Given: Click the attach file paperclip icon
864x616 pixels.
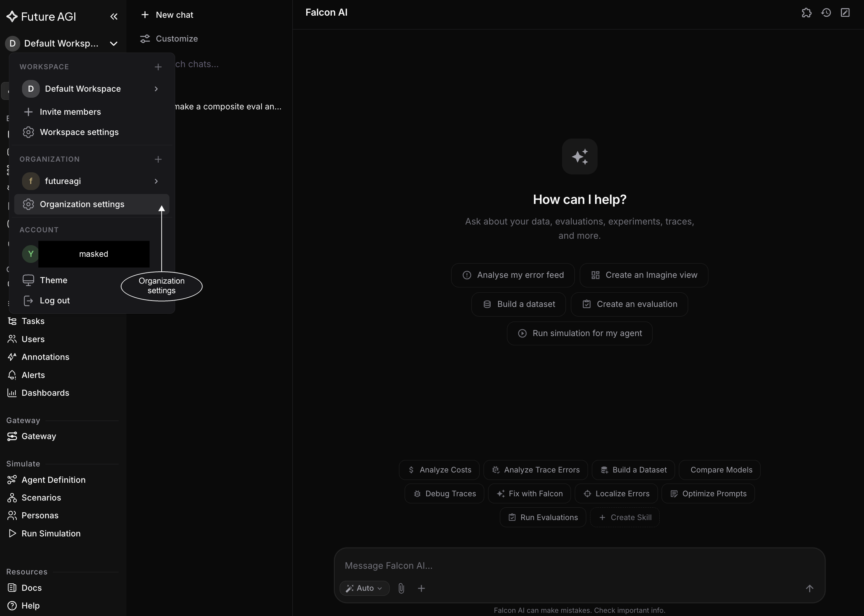Looking at the screenshot, I should (x=401, y=588).
